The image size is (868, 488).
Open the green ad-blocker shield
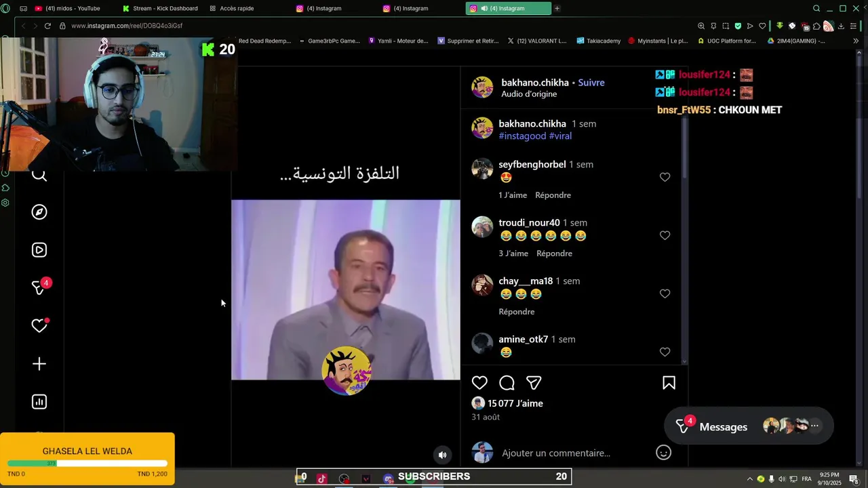coord(738,26)
